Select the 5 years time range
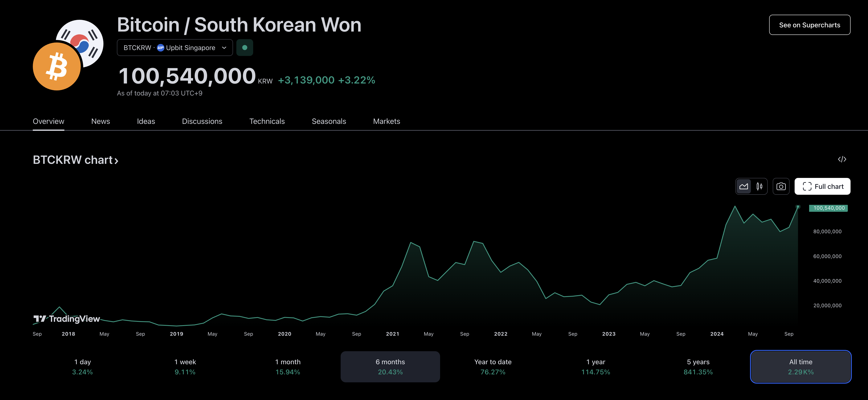 pyautogui.click(x=698, y=367)
